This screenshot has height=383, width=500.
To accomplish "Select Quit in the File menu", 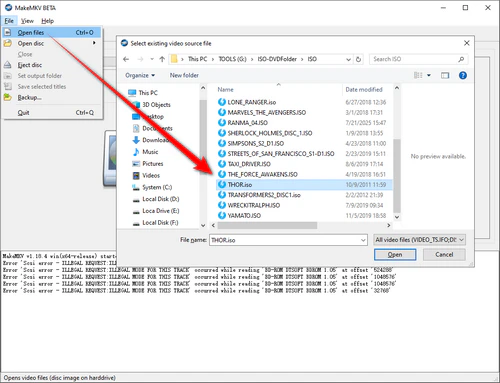I will click(52, 113).
